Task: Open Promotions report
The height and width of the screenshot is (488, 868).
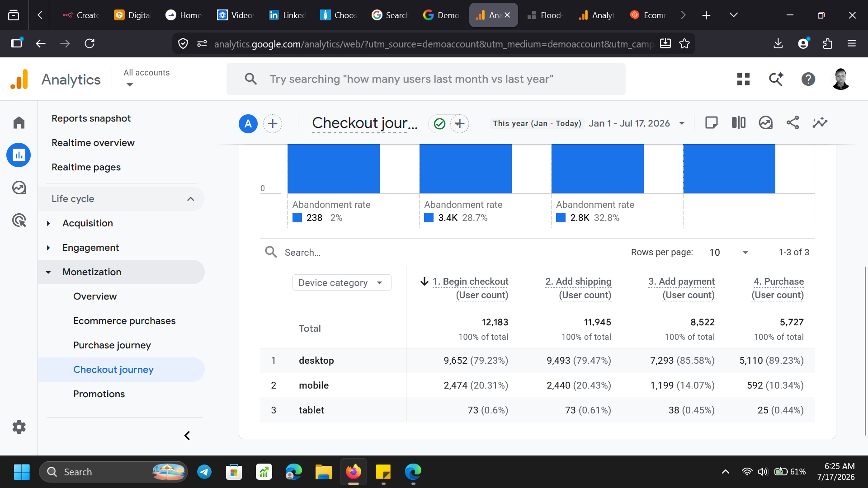Action: point(99,394)
